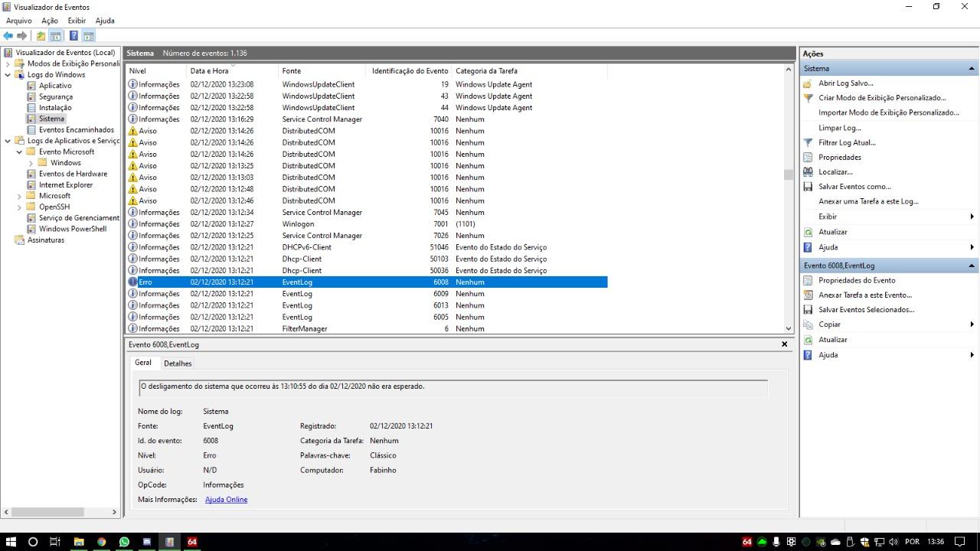Open the Ação menu

[50, 21]
